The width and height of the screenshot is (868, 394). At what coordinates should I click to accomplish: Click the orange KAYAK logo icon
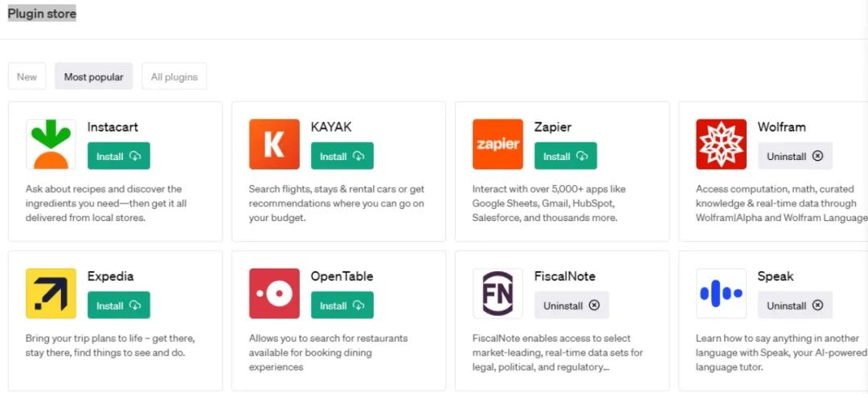pos(274,145)
